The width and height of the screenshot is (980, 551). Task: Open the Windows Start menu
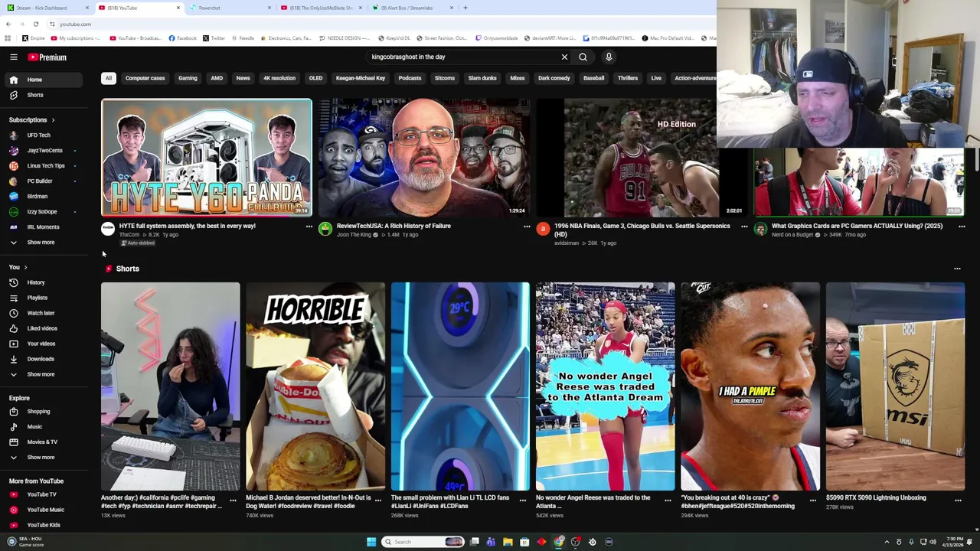(371, 542)
